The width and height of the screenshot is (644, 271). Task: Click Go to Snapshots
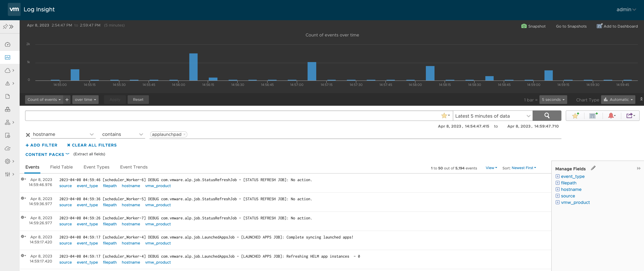tap(571, 26)
